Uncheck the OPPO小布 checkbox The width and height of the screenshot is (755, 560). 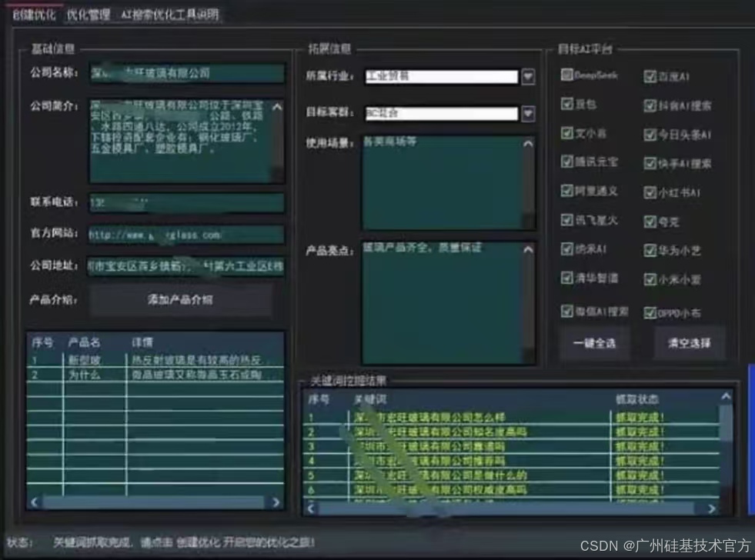pyautogui.click(x=650, y=313)
